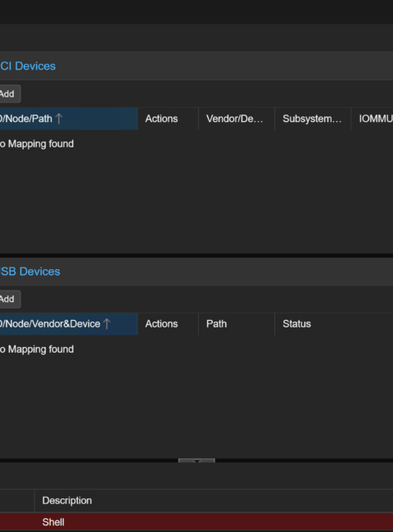
Task: Click the sort arrow on Node/Path column
Action: click(59, 119)
